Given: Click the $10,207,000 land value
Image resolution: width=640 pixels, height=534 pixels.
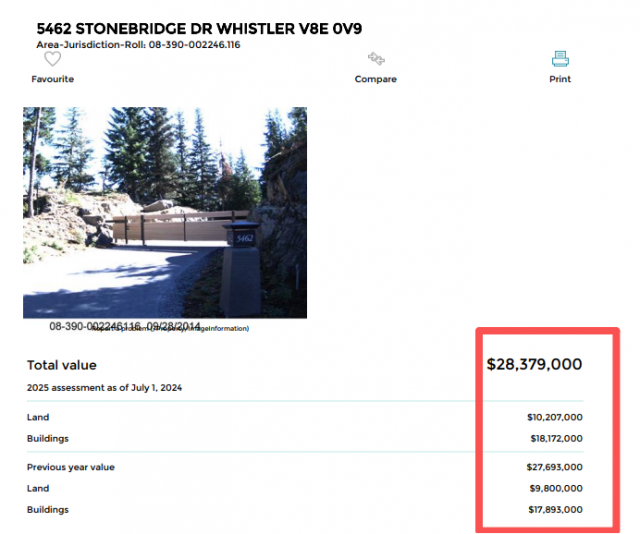Looking at the screenshot, I should (555, 418).
